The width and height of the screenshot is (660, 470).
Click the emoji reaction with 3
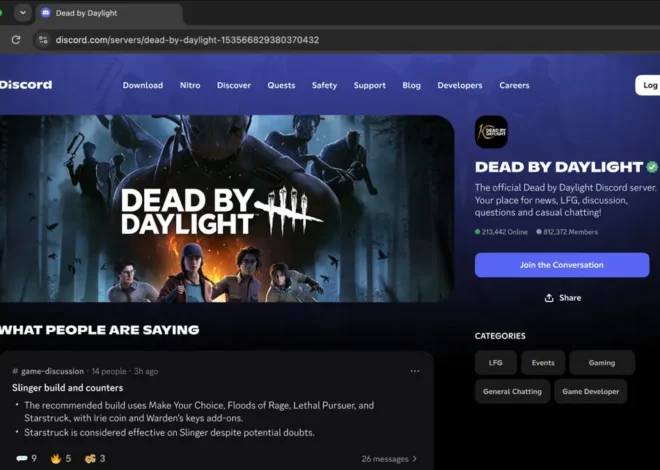tap(95, 458)
